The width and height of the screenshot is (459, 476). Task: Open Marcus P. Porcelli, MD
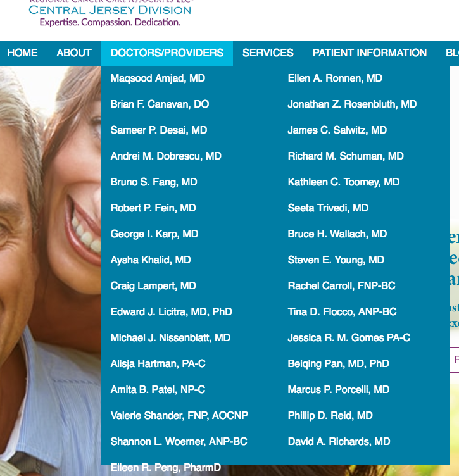click(339, 390)
